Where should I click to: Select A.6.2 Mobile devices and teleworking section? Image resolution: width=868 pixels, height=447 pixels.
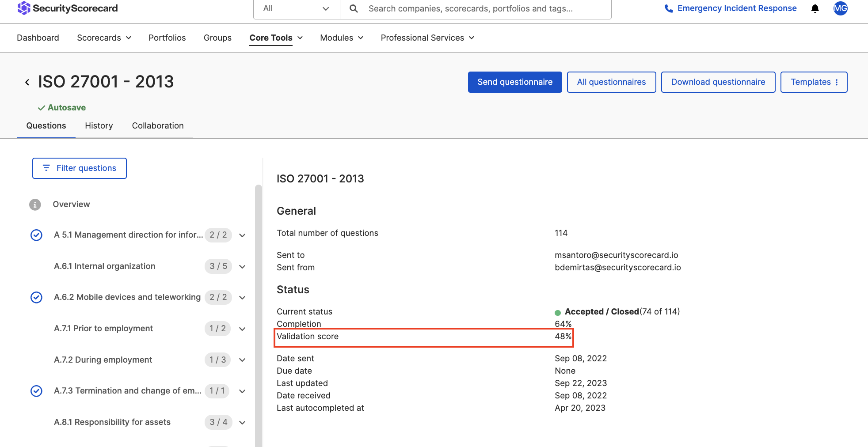pyautogui.click(x=127, y=297)
